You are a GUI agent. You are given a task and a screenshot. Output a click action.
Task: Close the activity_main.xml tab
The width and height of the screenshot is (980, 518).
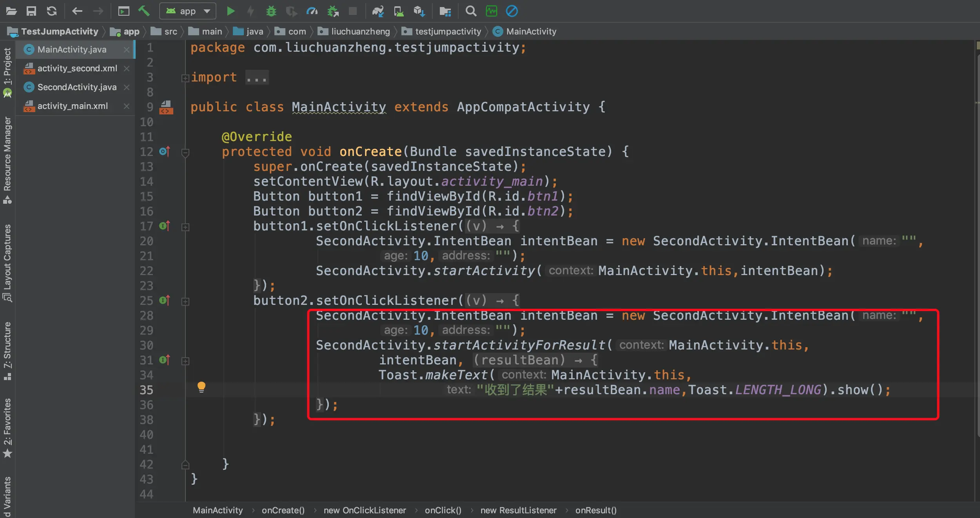point(127,106)
